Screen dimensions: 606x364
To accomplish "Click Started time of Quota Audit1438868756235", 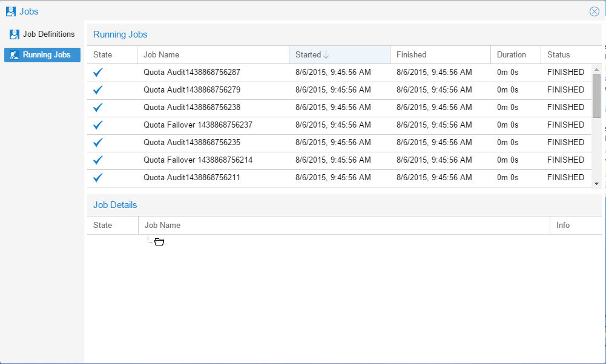I will pos(333,143).
